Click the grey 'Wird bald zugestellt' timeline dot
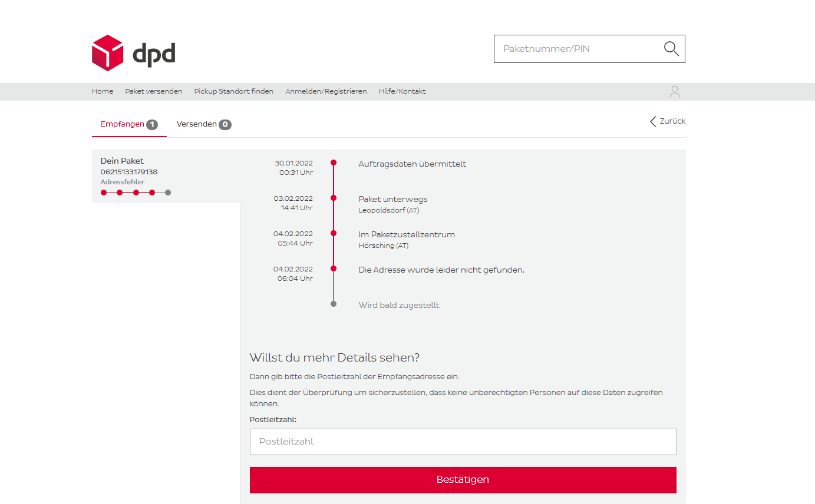 (x=334, y=304)
